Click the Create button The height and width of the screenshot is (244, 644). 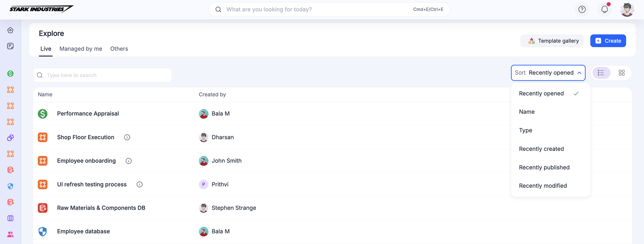pos(608,41)
